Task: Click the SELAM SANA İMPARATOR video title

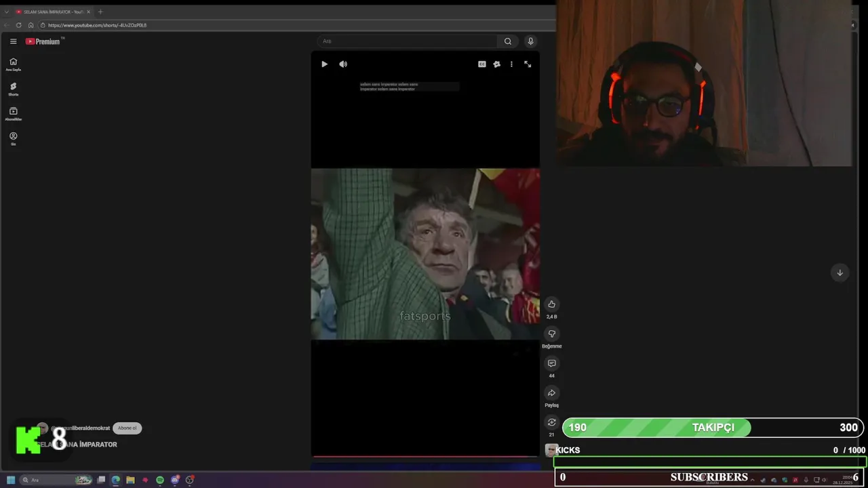Action: 77,445
